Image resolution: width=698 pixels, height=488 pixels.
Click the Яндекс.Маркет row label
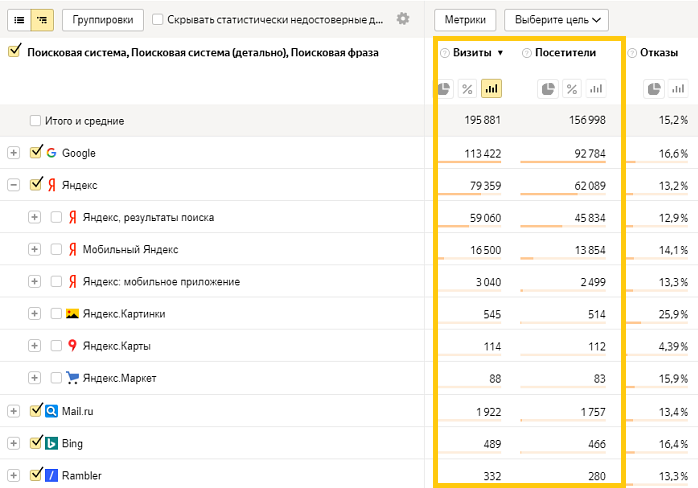coord(119,378)
